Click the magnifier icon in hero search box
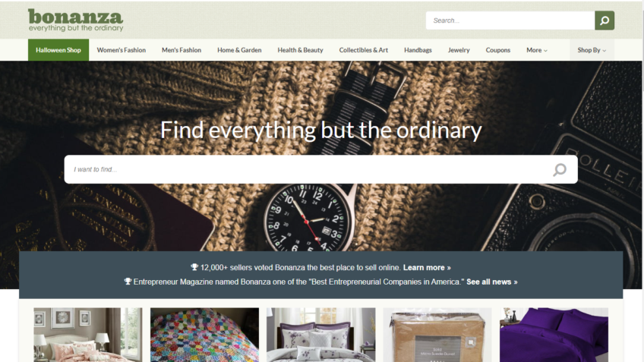 tap(560, 169)
